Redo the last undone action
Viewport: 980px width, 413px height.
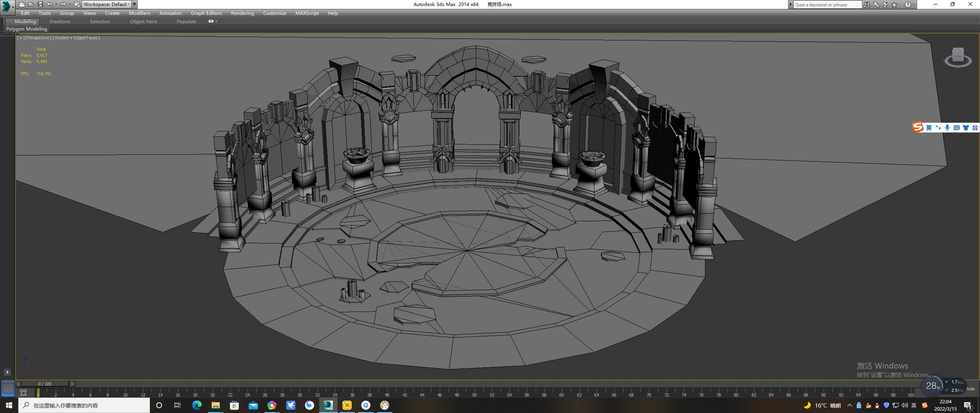tap(62, 4)
